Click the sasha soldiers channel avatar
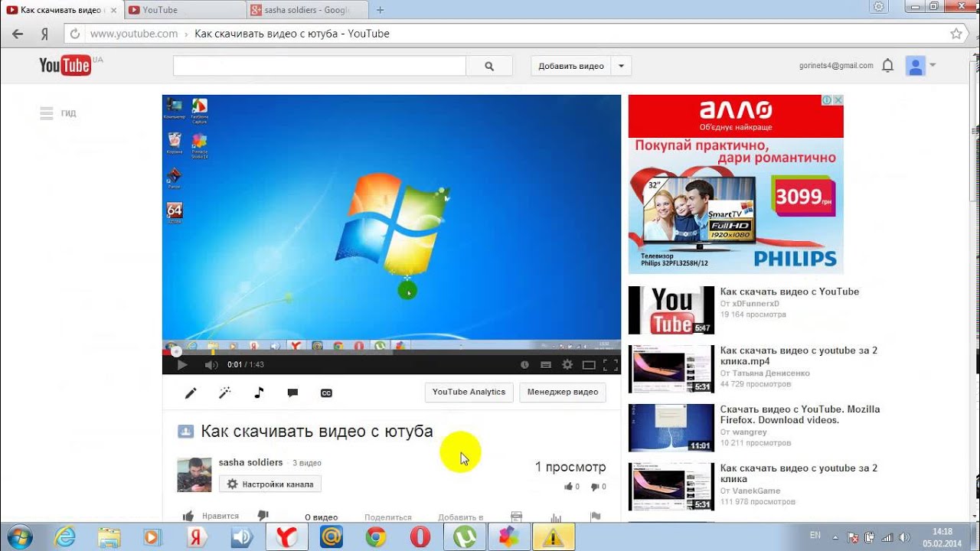 click(x=194, y=474)
